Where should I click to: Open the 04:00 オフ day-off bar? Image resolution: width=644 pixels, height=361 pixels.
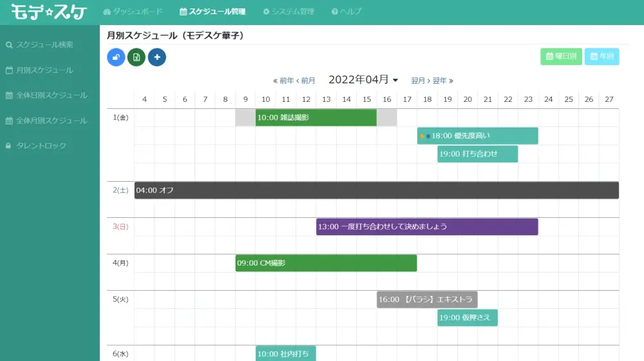pyautogui.click(x=377, y=190)
